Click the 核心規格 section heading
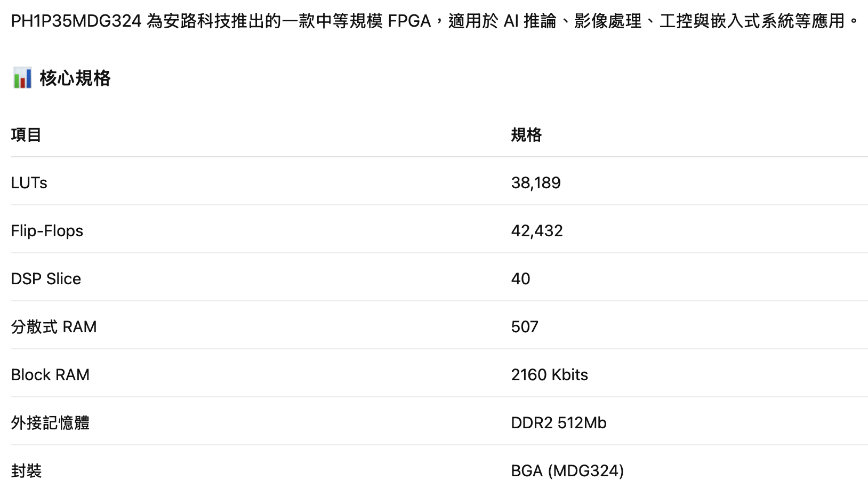This screenshot has height=496, width=868. (x=75, y=78)
